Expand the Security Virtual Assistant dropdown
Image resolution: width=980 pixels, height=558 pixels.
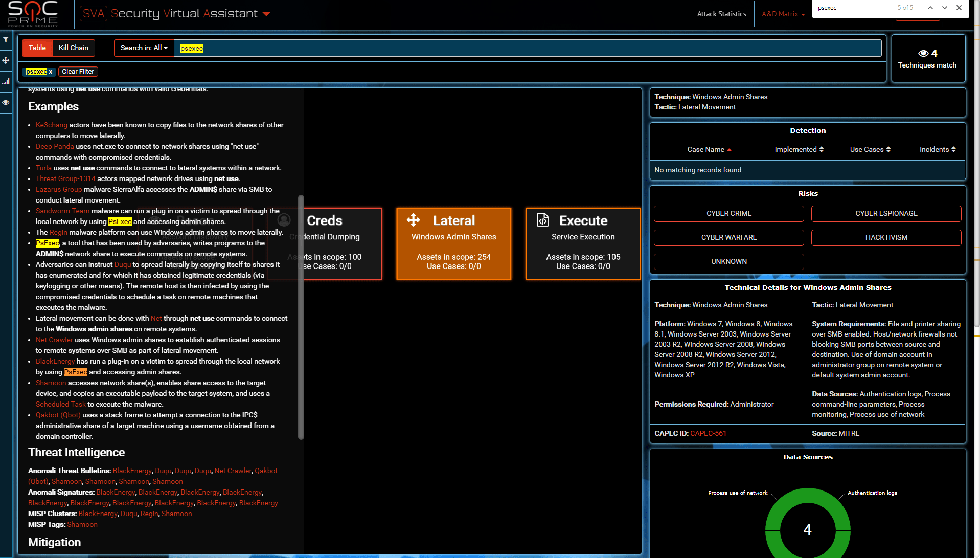point(266,14)
